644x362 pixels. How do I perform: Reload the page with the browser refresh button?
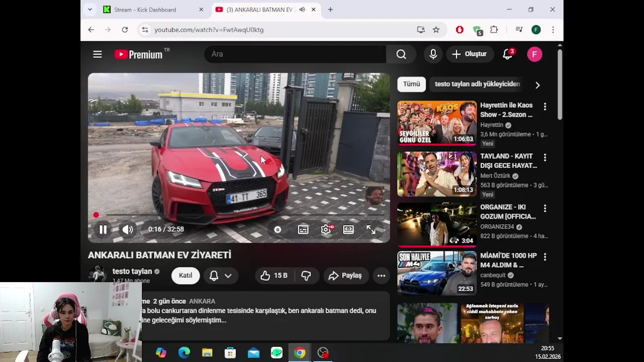(125, 30)
